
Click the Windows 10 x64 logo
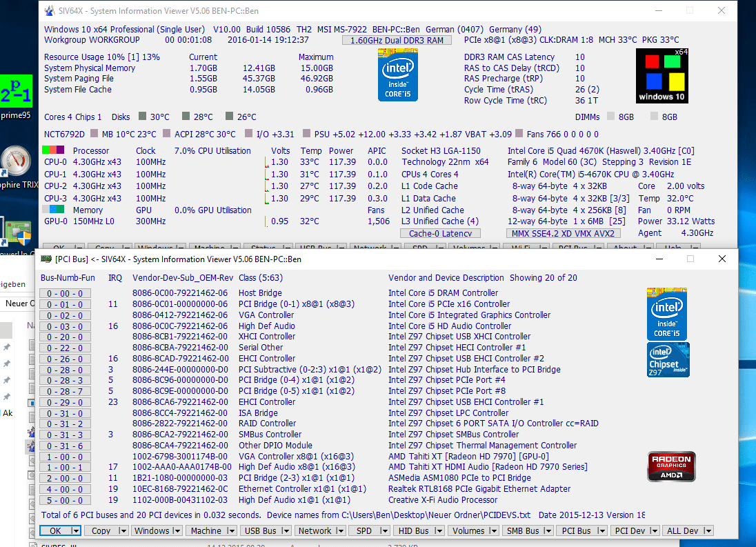point(662,76)
